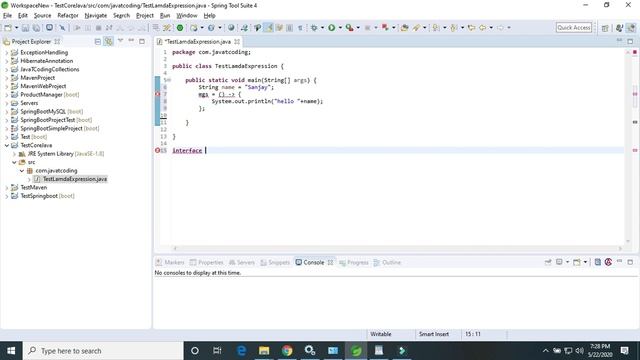Open Chrome from the taskbar
640x360 pixels.
(x=287, y=351)
